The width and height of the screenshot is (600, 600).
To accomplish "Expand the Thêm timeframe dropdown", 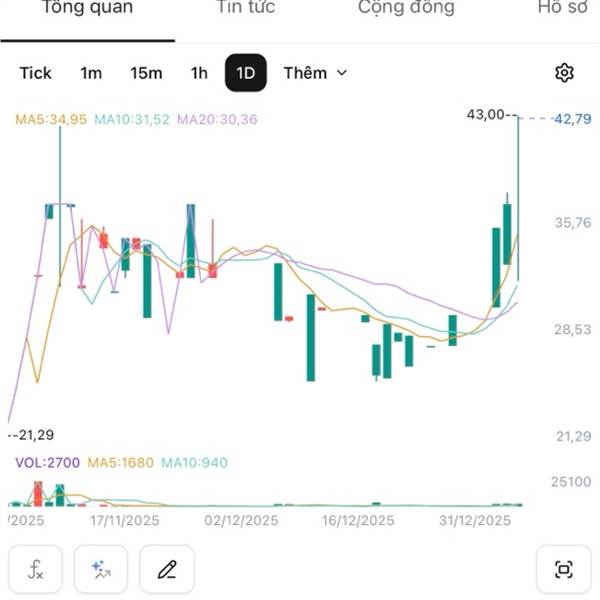I will coord(315,73).
